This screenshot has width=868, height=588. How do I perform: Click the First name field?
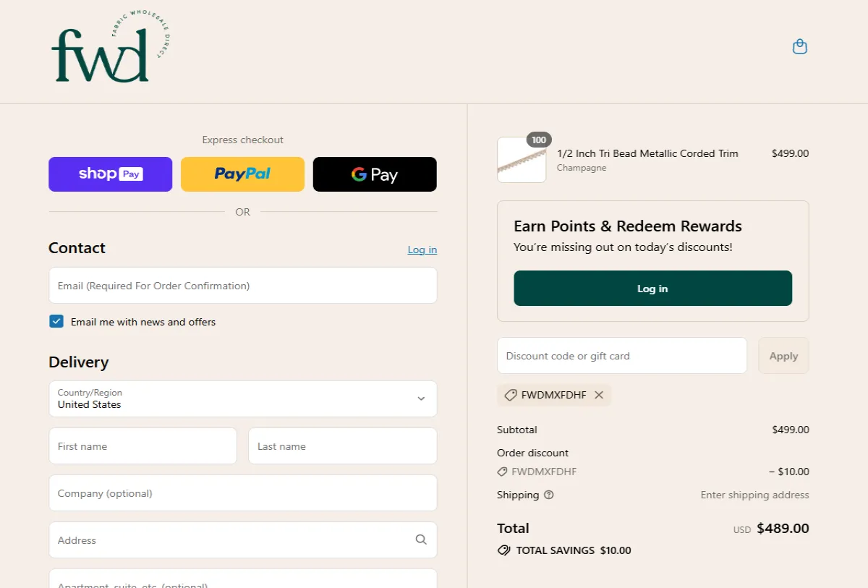click(142, 446)
